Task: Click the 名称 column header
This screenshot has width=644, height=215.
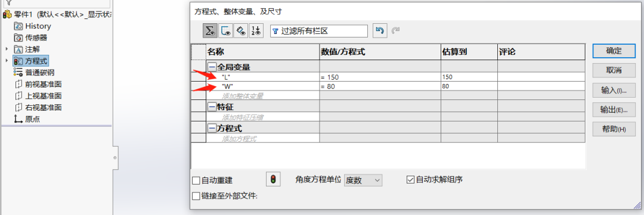Action: [x=263, y=52]
